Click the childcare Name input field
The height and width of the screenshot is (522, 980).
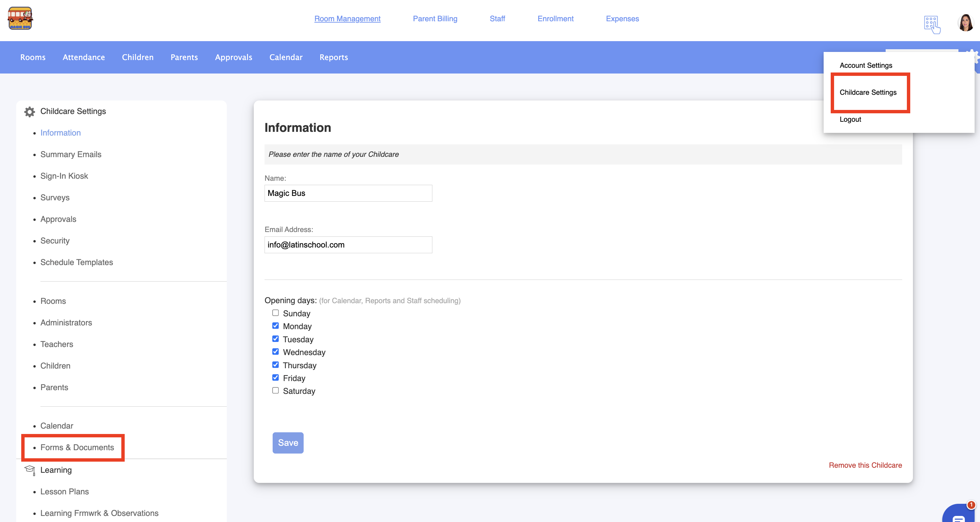[x=348, y=193]
